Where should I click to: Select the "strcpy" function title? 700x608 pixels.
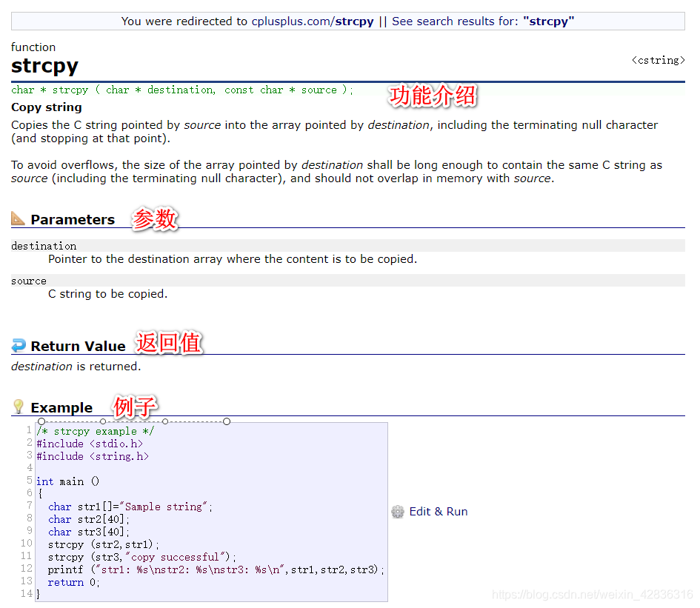[x=44, y=66]
